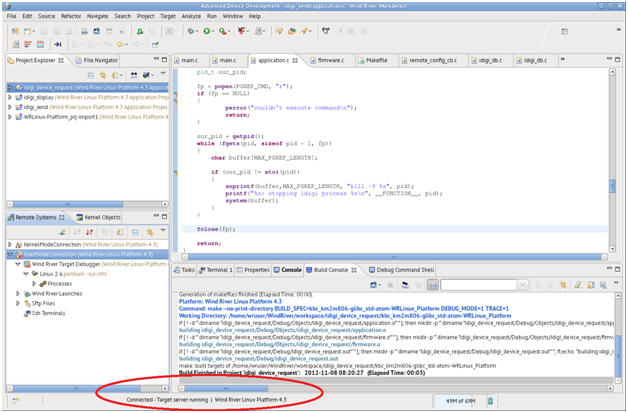The image size is (628, 413).
Task: Switch to the Makefile editor tab
Action: [x=375, y=60]
